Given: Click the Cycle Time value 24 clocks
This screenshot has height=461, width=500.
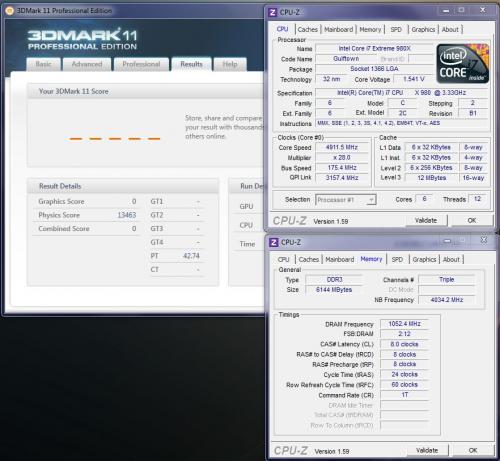Looking at the screenshot, I should (404, 375).
